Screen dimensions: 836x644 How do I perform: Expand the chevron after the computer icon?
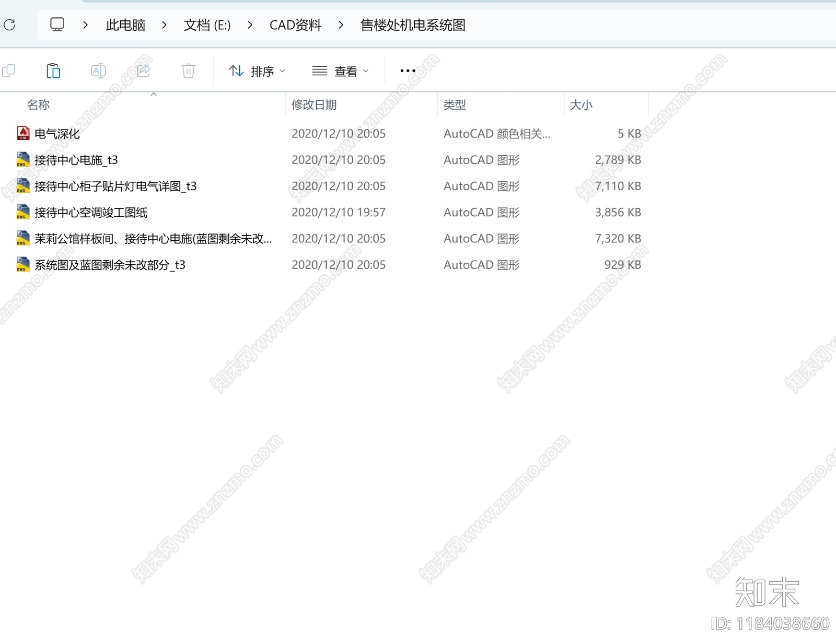[85, 25]
